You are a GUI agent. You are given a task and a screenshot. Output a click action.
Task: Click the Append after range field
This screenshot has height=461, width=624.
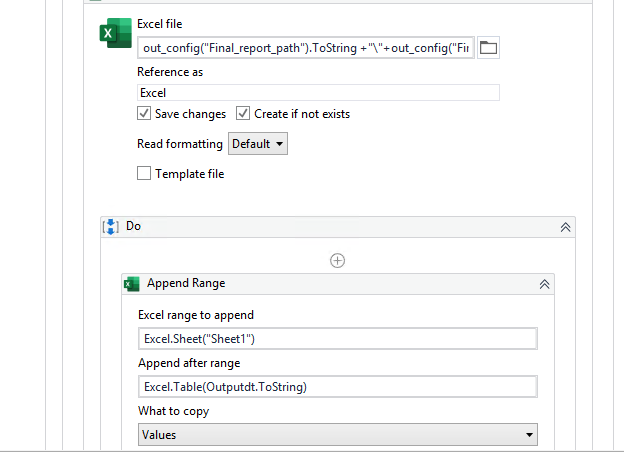(x=337, y=386)
